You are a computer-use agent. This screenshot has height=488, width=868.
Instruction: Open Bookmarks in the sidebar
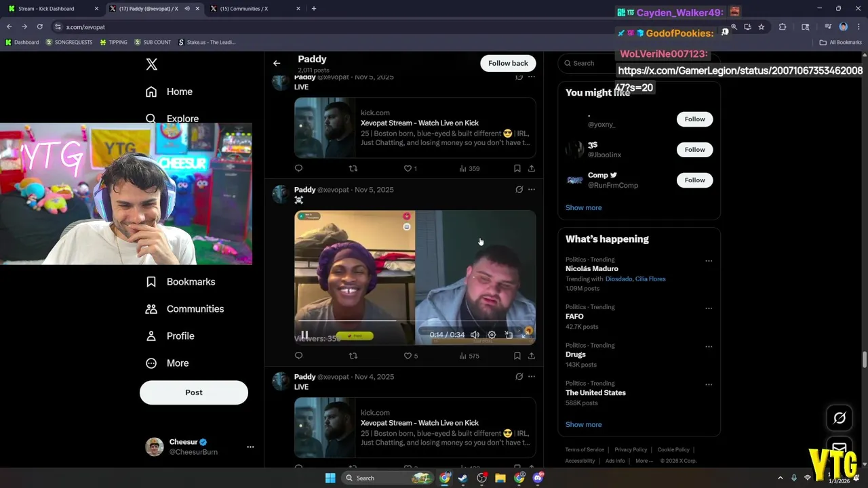181,282
